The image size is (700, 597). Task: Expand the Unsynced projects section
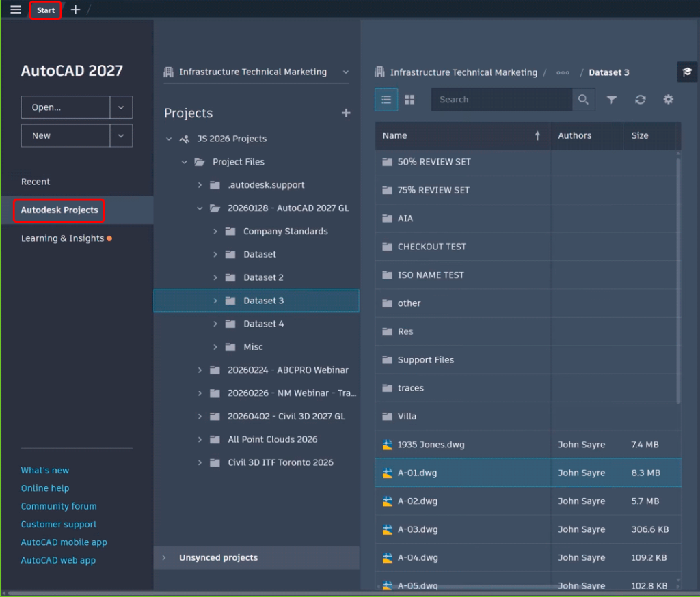[x=164, y=557]
